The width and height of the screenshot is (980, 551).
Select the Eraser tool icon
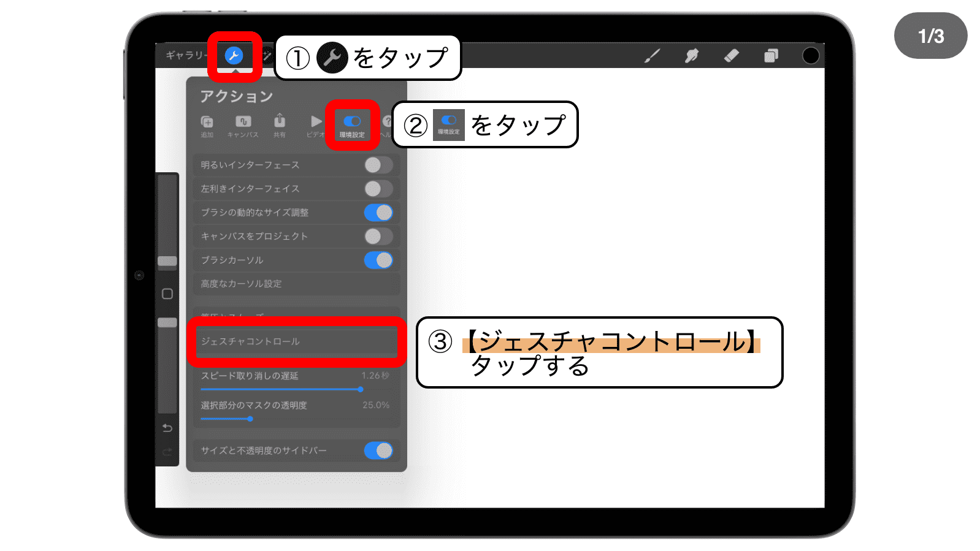(731, 56)
